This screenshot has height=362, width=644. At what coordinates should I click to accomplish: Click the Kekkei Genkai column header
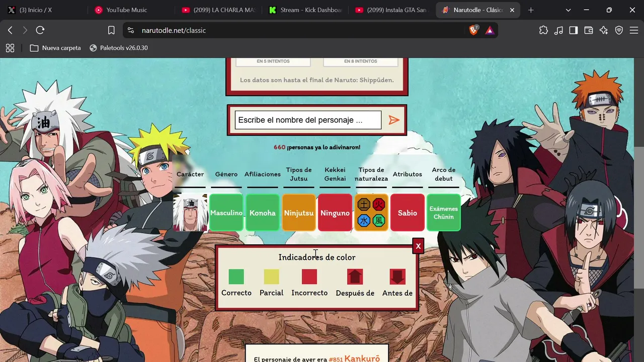(335, 174)
